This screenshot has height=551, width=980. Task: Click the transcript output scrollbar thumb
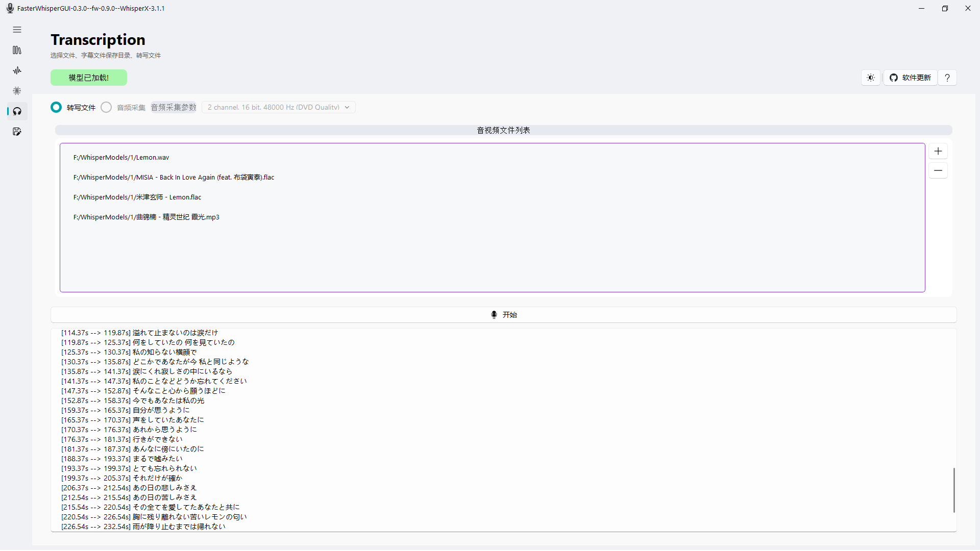point(953,490)
